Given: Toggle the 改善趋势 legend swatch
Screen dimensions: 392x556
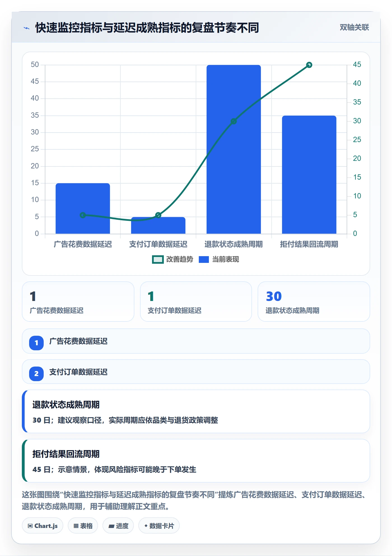Looking at the screenshot, I should coord(158,260).
